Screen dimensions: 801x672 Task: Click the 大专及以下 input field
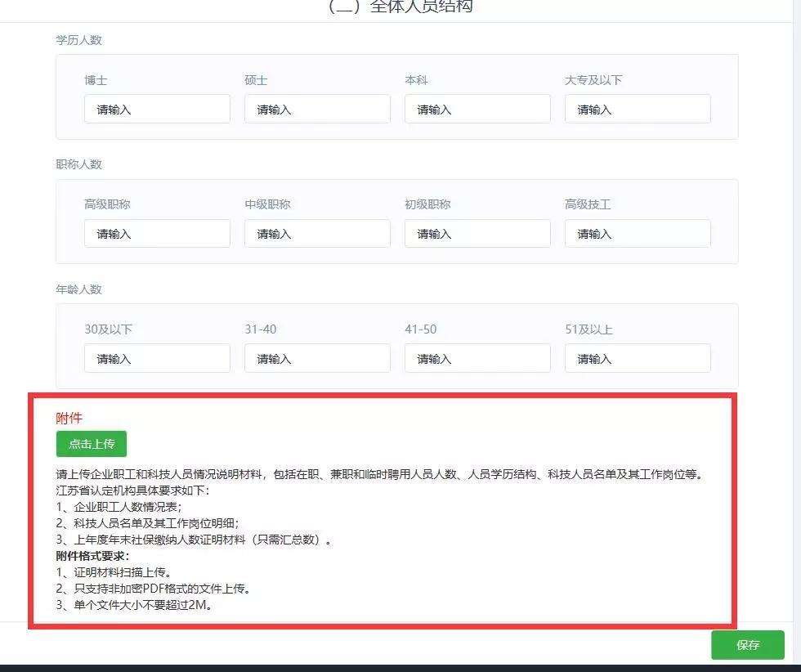(638, 109)
